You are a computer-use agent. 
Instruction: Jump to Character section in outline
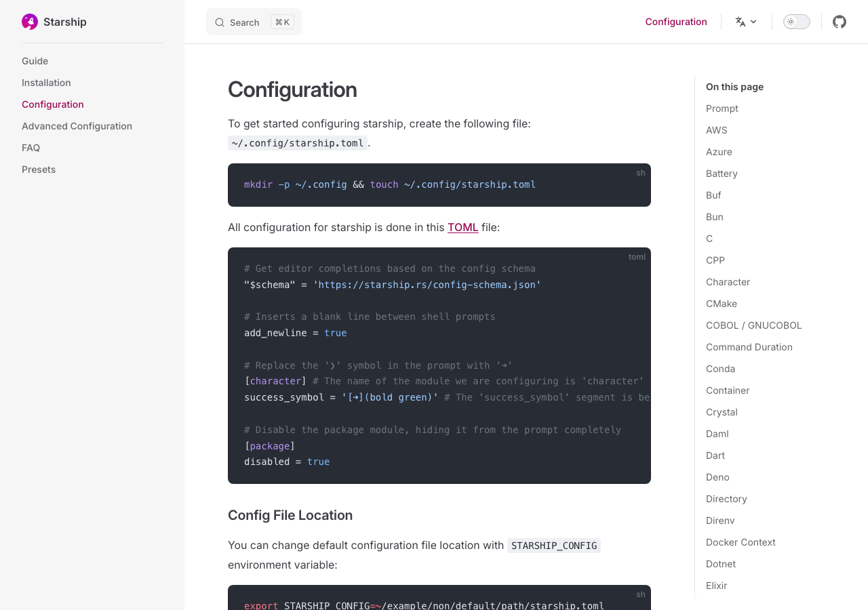click(x=728, y=282)
